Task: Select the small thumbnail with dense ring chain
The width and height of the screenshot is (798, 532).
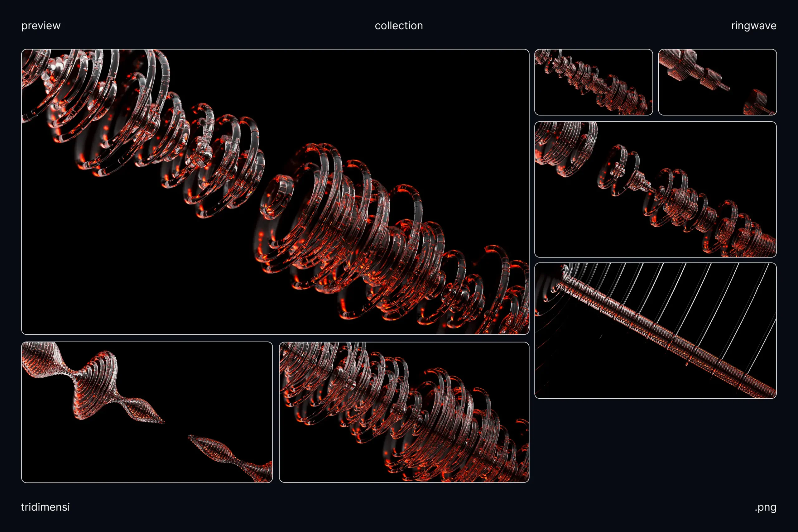Action: [x=593, y=82]
